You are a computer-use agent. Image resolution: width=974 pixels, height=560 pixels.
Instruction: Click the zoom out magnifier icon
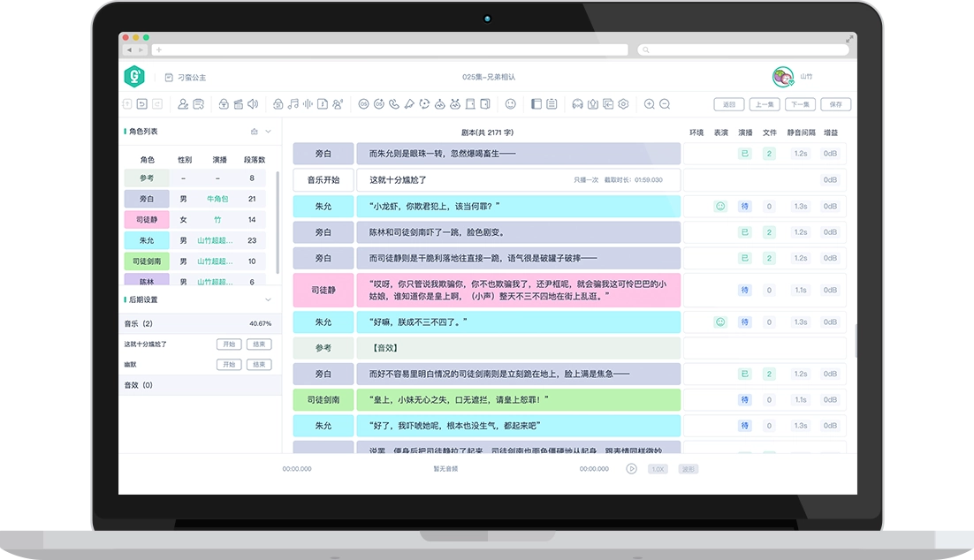665,104
